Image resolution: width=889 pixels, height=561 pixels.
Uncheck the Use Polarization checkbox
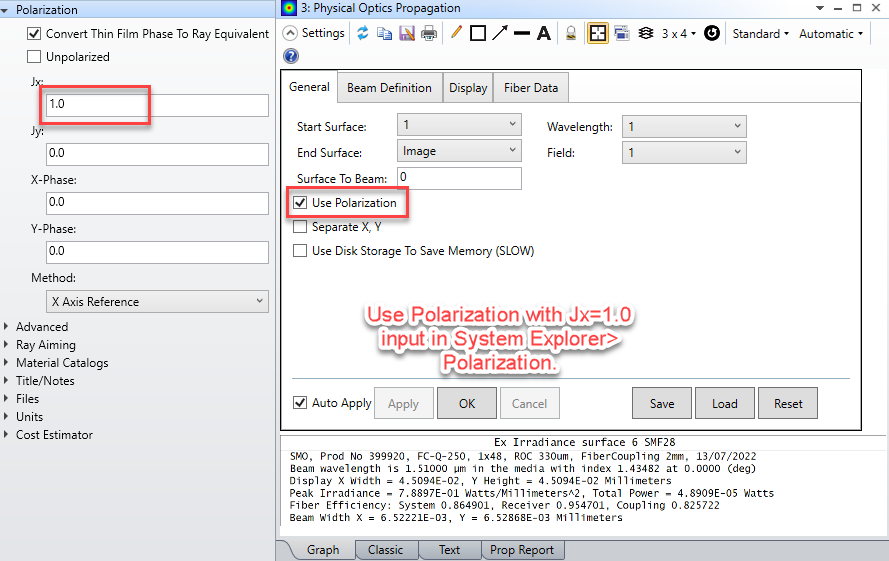[300, 203]
